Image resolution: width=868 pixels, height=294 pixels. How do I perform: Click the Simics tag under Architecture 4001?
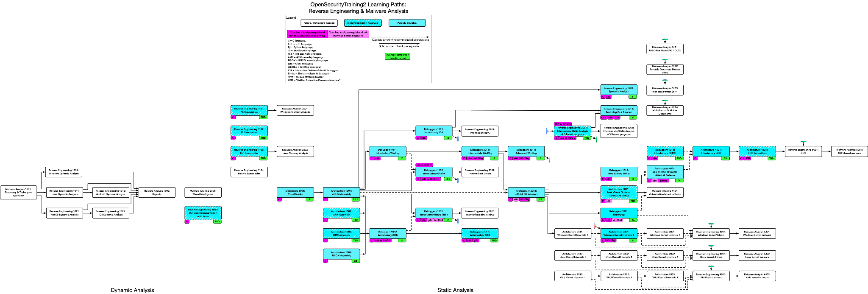[x=663, y=181]
